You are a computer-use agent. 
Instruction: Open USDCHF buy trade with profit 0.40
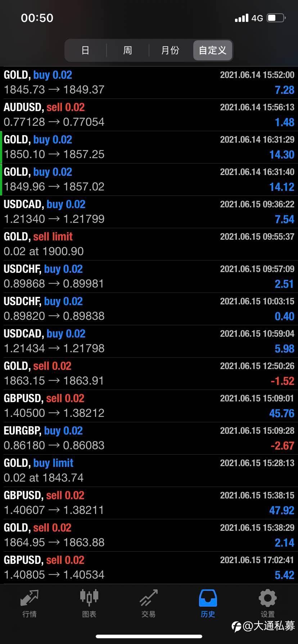point(149,309)
